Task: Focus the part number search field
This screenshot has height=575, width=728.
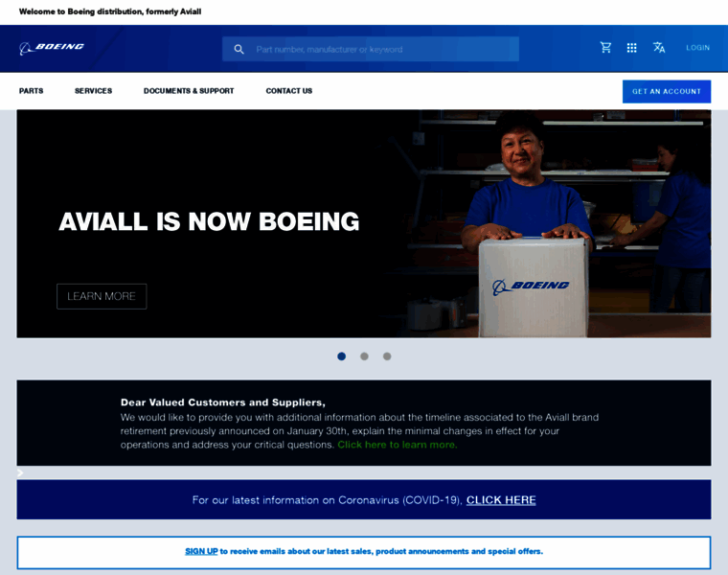Action: (x=371, y=49)
